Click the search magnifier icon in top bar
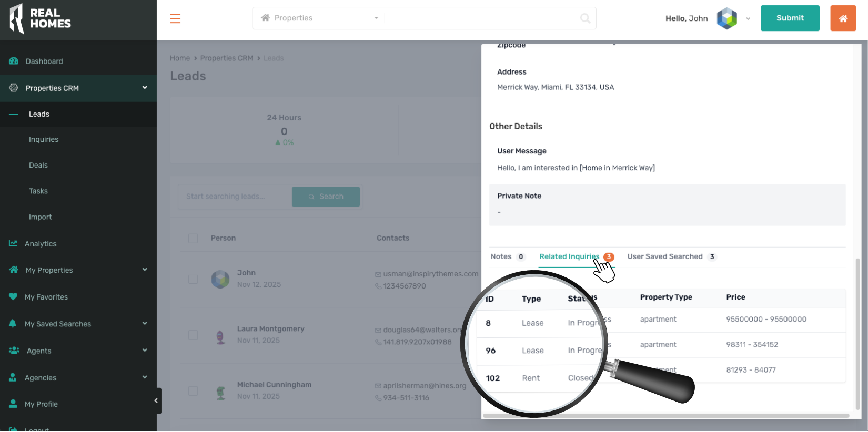 tap(584, 18)
